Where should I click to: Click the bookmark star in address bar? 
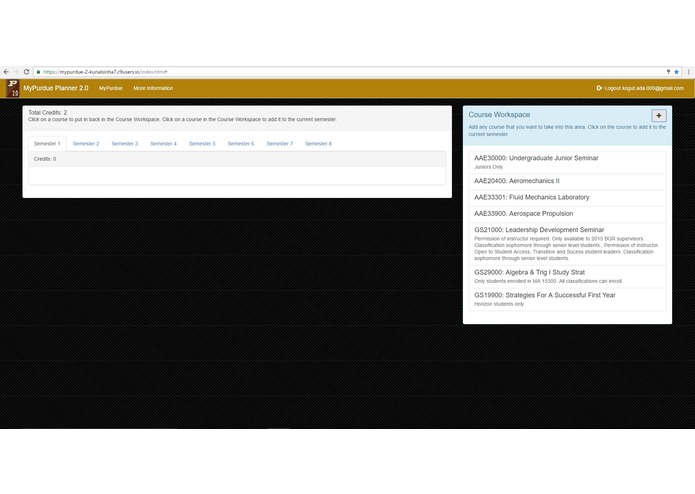click(x=676, y=72)
